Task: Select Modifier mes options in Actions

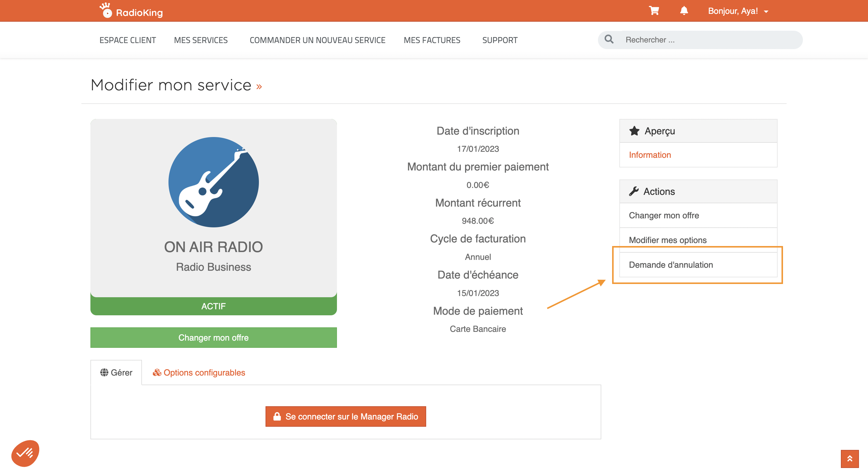Action: [698, 240]
